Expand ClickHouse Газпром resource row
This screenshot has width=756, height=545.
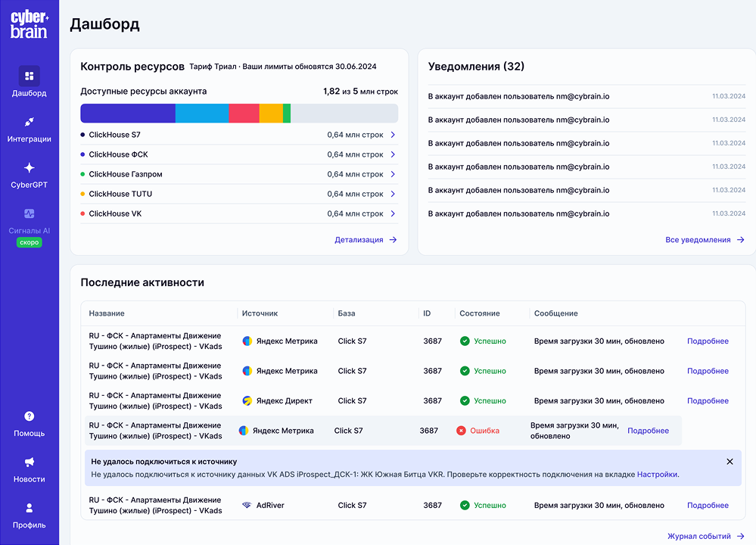(393, 174)
